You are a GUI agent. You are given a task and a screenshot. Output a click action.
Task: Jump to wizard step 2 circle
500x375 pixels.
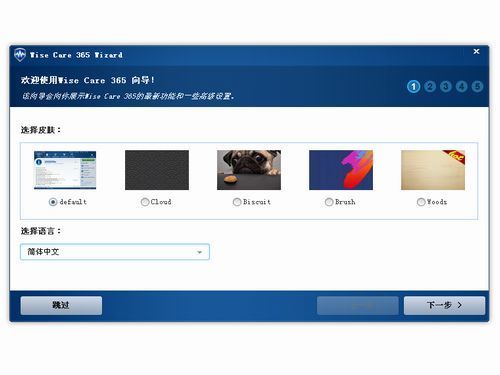coord(430,87)
